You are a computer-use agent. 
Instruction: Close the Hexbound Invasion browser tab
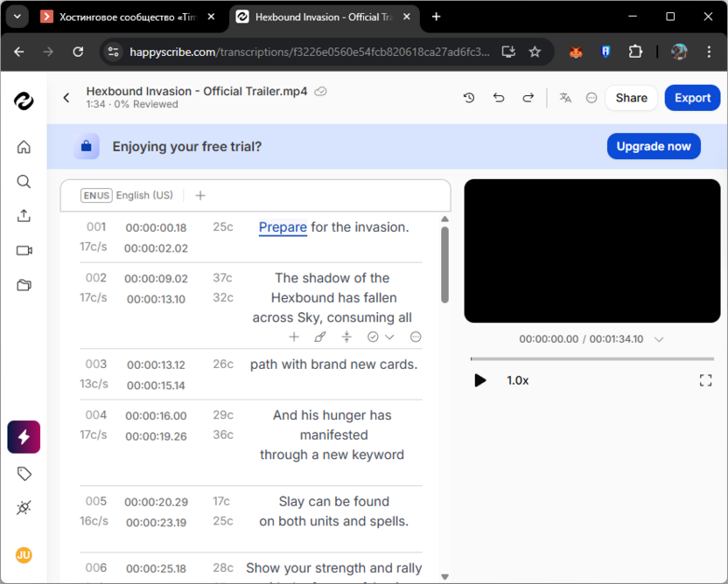pos(407,17)
